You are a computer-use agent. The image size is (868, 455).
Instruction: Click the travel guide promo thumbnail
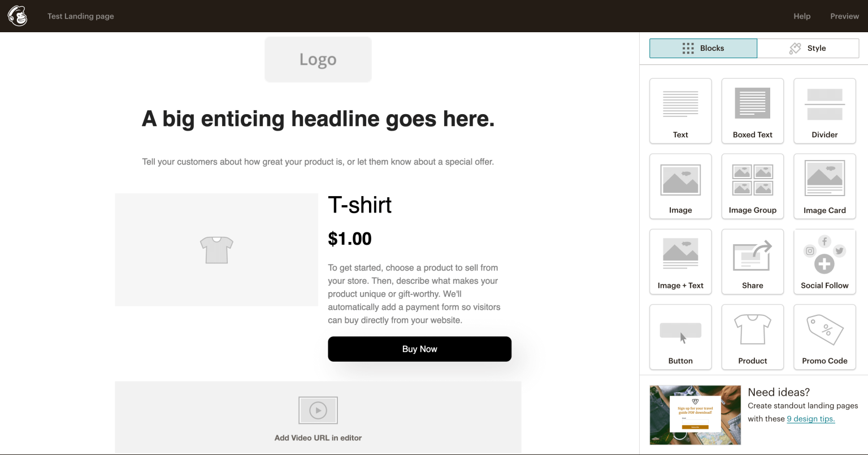pyautogui.click(x=695, y=415)
